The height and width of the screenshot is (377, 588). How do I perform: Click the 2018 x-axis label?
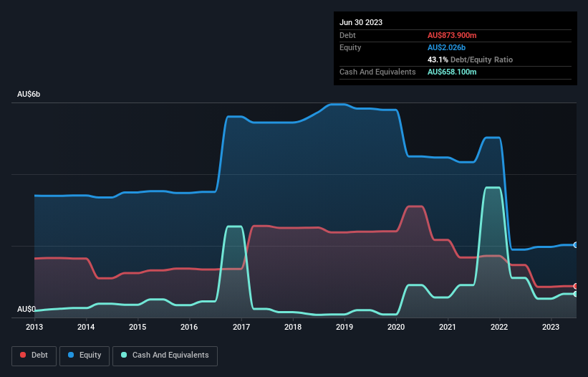point(293,327)
